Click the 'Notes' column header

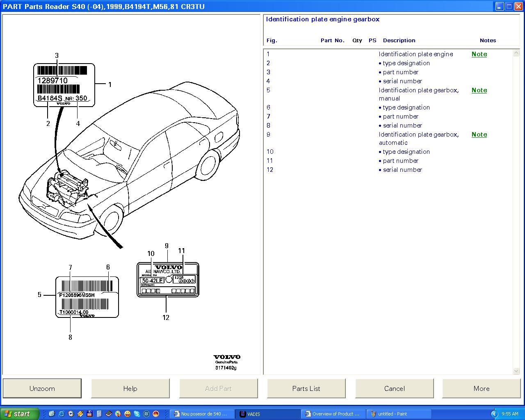488,40
